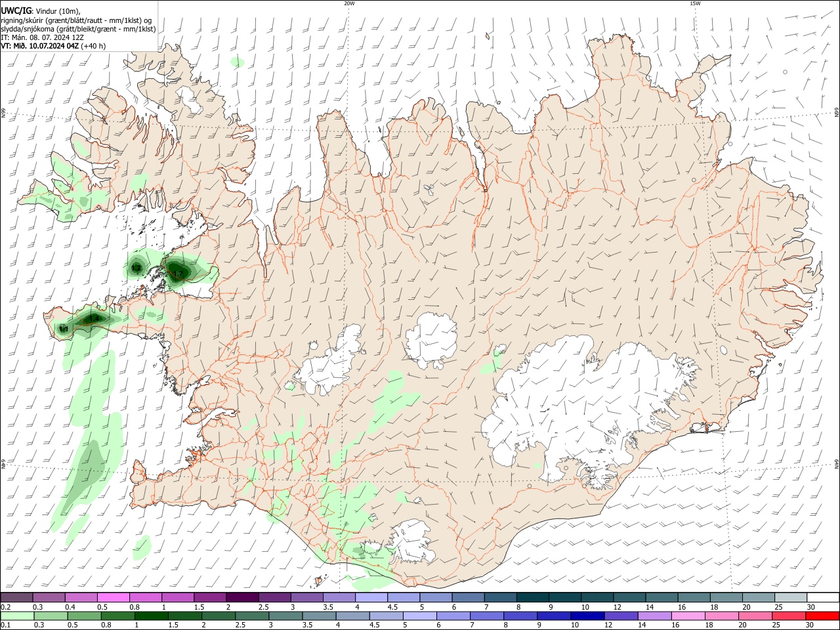Click the 20W longitude label
This screenshot has width=840, height=630.
[349, 3]
